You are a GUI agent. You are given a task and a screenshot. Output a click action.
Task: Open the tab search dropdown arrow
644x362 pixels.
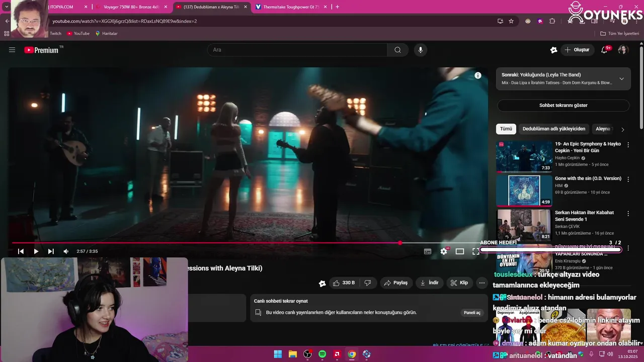tap(6, 7)
